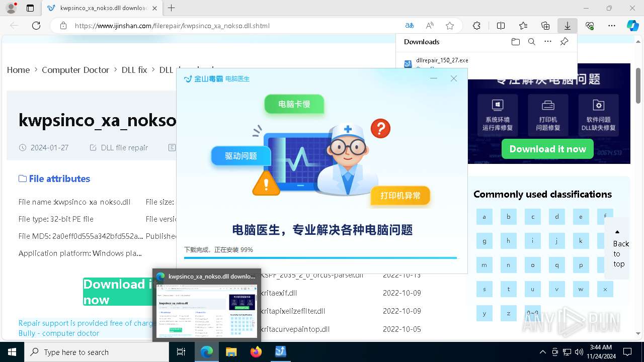Click the green Download it now banner button
The width and height of the screenshot is (644, 362).
(x=547, y=149)
